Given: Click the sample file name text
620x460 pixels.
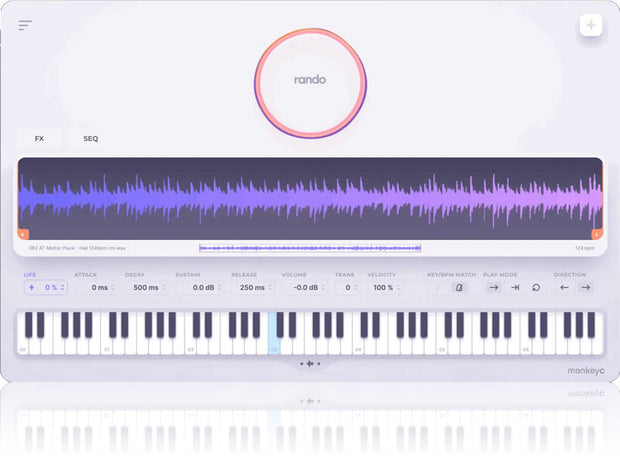Looking at the screenshot, I should (x=77, y=248).
